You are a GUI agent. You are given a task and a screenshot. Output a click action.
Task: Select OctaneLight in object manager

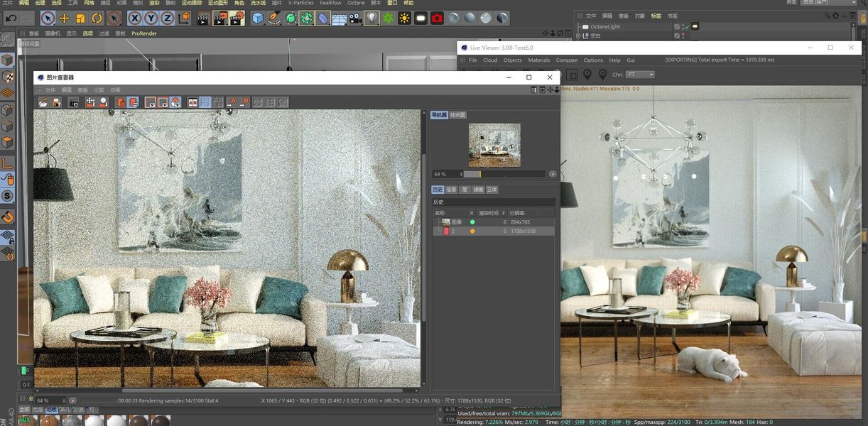coord(605,27)
